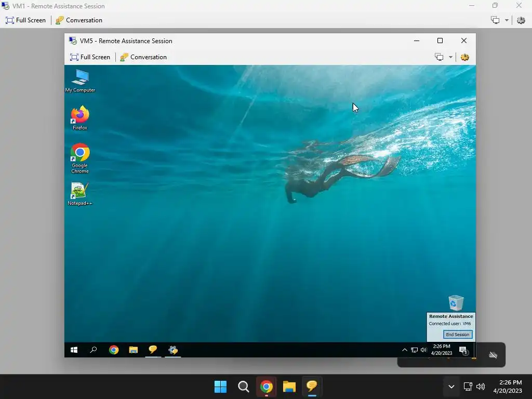Click Full Screen in VM1 session toolbar
This screenshot has width=532, height=399.
[x=25, y=20]
